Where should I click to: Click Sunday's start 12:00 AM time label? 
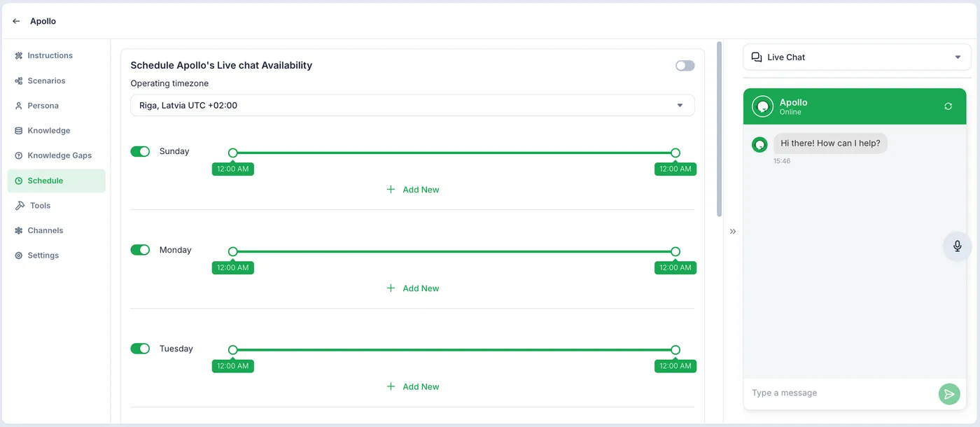(x=233, y=169)
